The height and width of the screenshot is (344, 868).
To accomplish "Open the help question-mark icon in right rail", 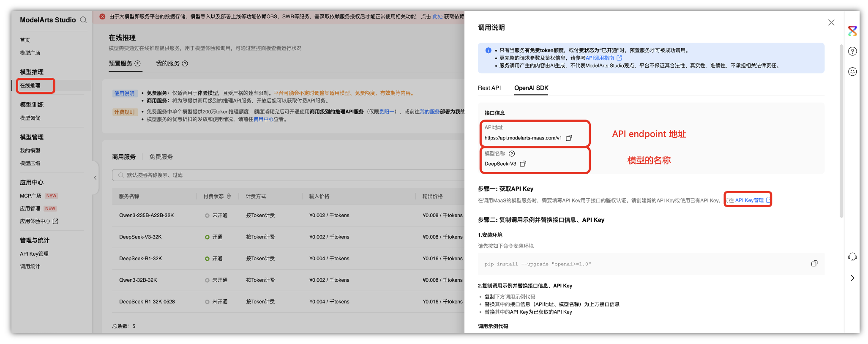I will click(x=852, y=51).
